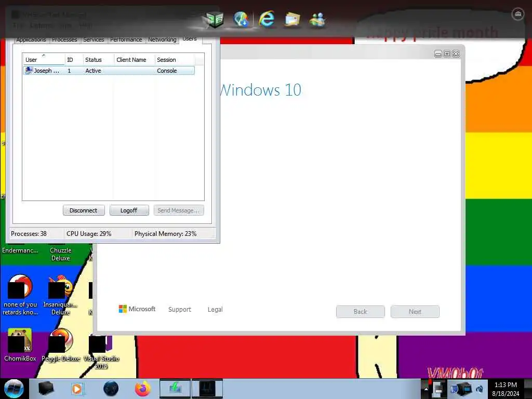The height and width of the screenshot is (399, 532).
Task: Open the Action Center flag tray icon
Action: pos(438,389)
